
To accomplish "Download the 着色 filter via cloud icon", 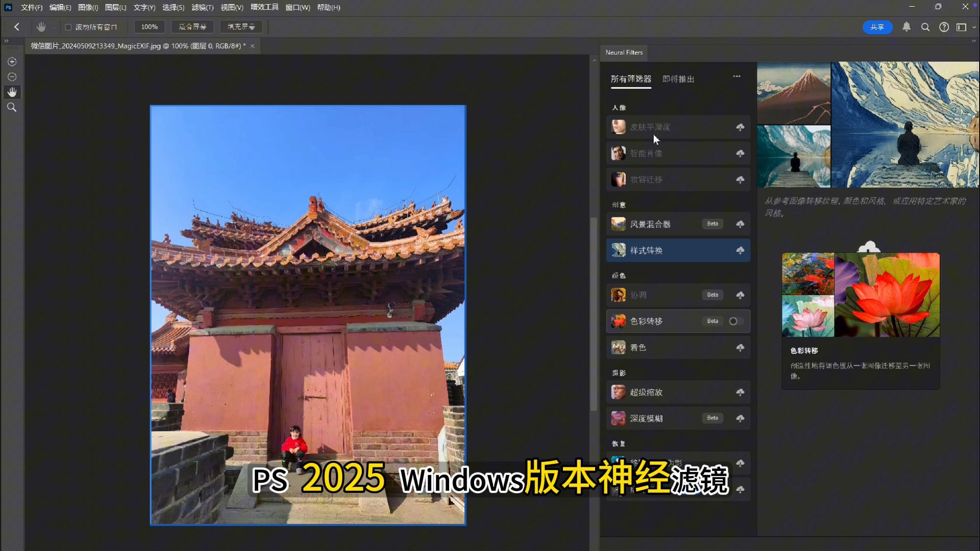I will (740, 347).
